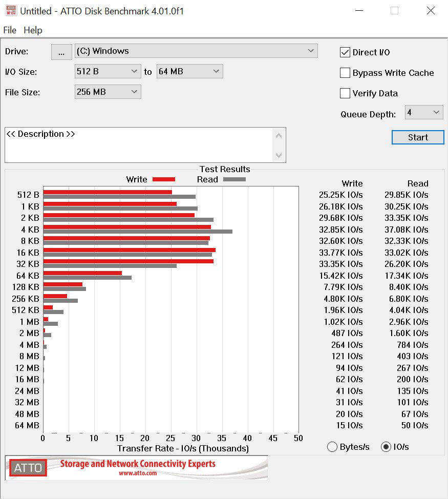
Task: Click into the Description text box
Action: click(x=139, y=145)
